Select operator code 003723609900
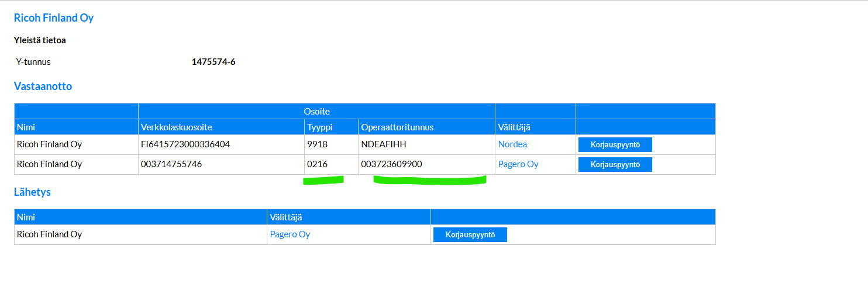Viewport: 868px width, 301px height. click(x=391, y=164)
